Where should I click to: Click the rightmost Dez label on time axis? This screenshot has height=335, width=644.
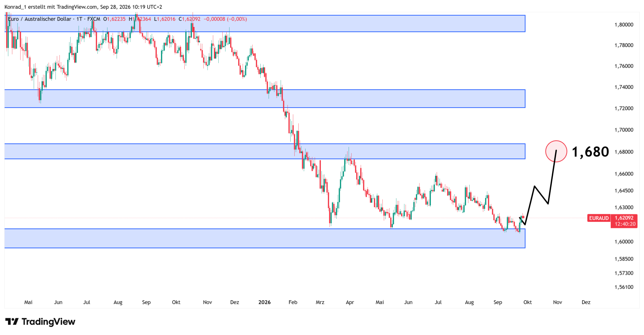[x=586, y=302]
